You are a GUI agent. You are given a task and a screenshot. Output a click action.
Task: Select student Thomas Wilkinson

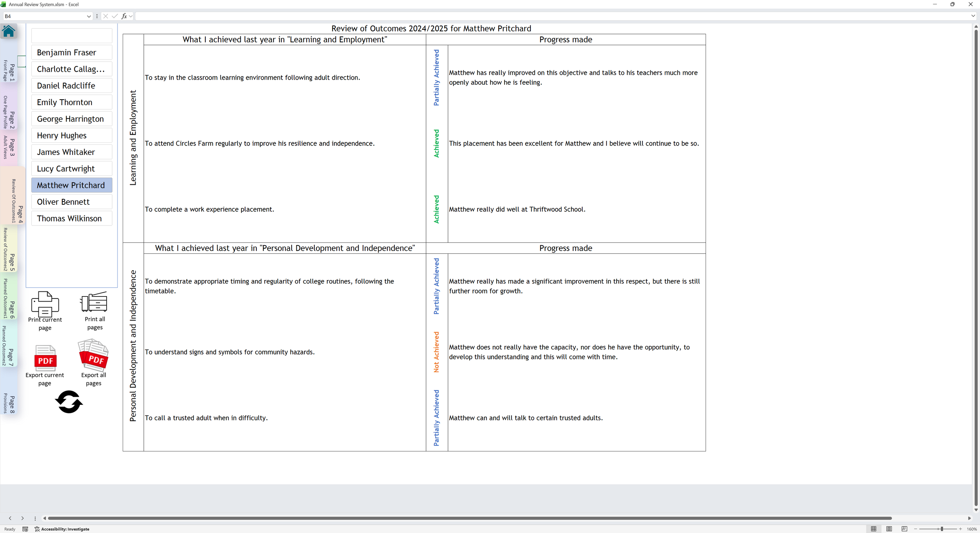pos(72,218)
